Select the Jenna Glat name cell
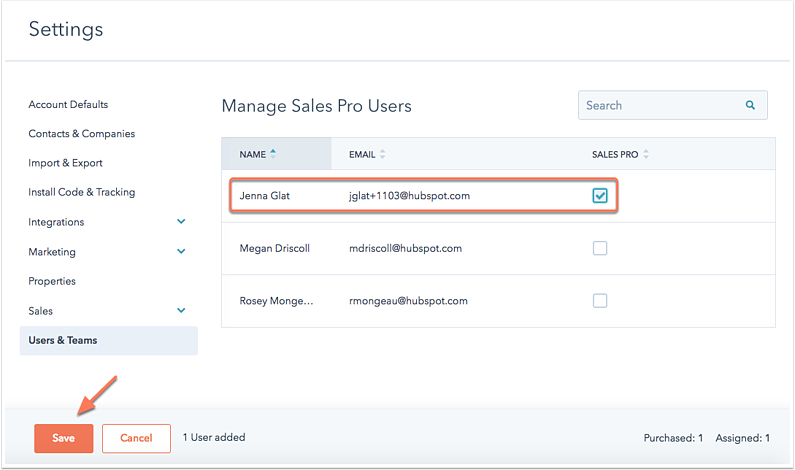This screenshot has height=470, width=795. coord(265,196)
